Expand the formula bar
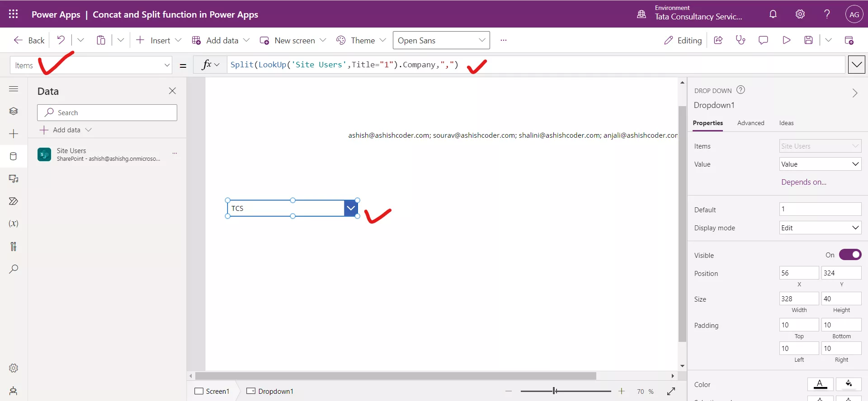Screen dimensions: 868x401 tap(857, 65)
